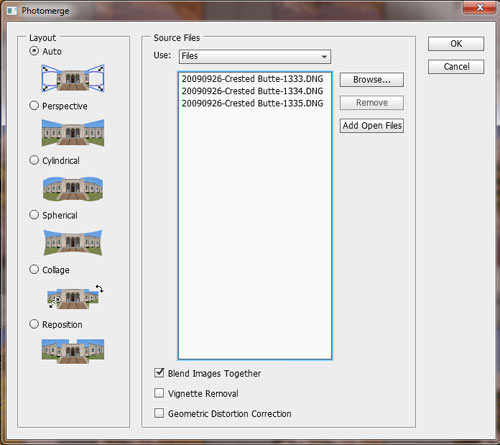Select the Spherical radio button
500x445 pixels.
point(34,215)
